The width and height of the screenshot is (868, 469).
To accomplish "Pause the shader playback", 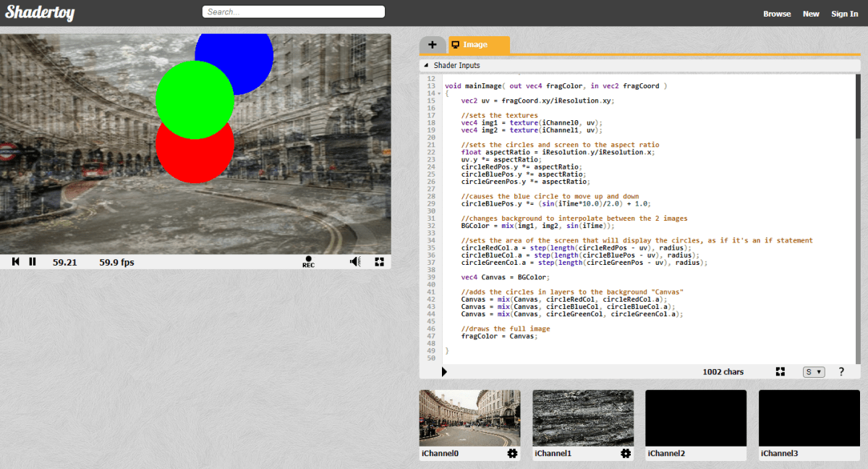I will 33,262.
